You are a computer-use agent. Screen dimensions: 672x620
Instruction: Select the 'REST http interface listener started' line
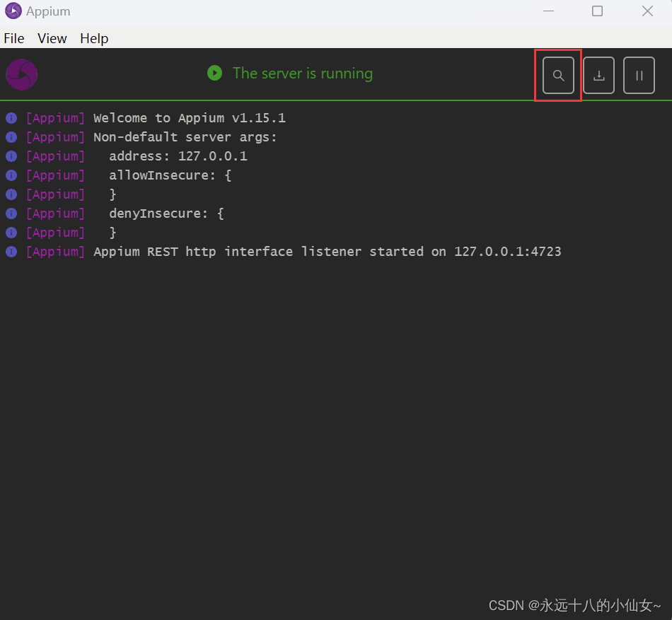tap(328, 252)
